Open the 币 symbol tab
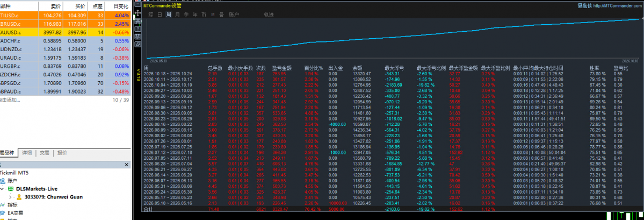This screenshot has height=220, width=644. (204, 15)
